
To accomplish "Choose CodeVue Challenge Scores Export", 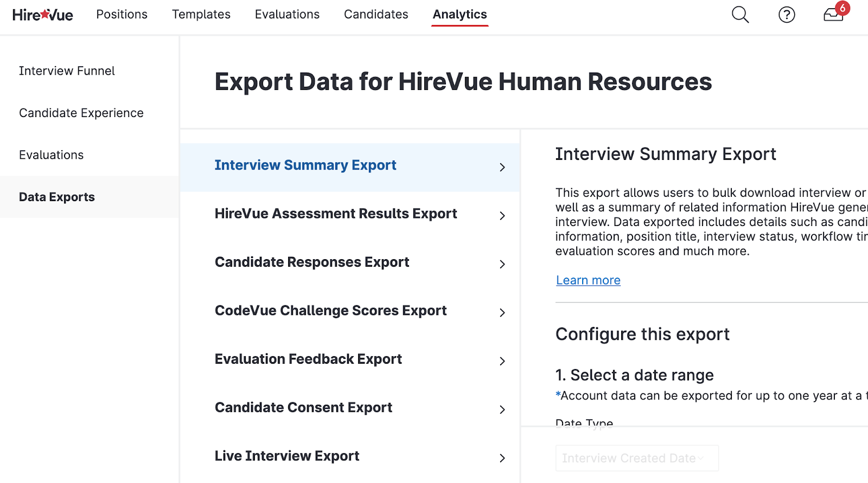I will 330,311.
